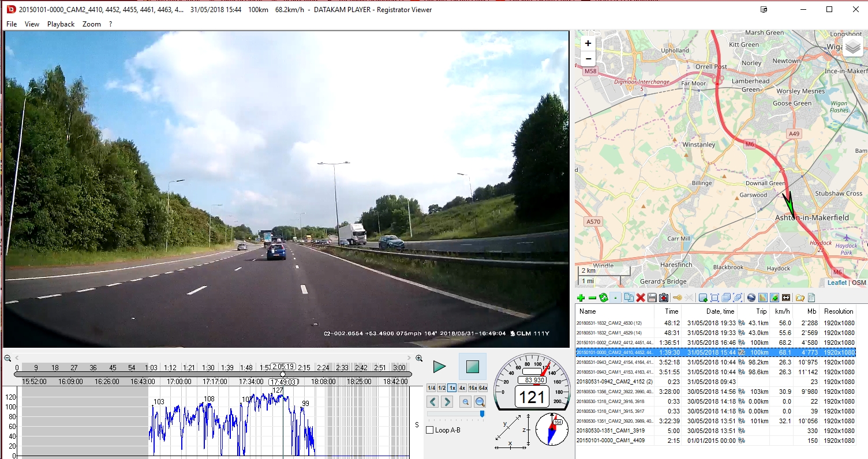Zoom out timeline with left magnifier
Screen dimensions: 868x459
[x=8, y=358]
